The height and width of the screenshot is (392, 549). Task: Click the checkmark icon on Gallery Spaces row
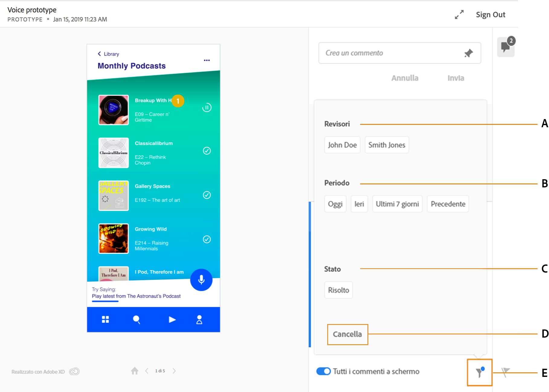click(207, 195)
